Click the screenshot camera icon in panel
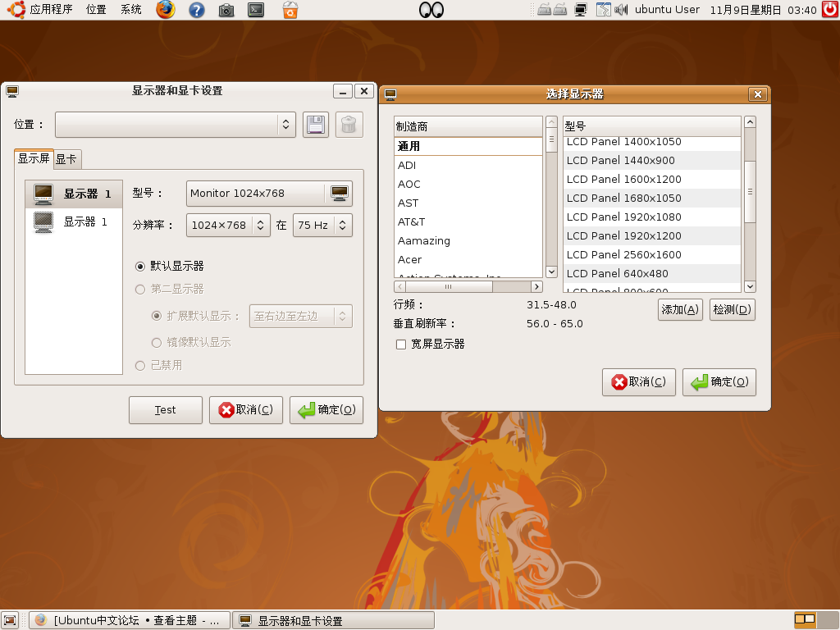The height and width of the screenshot is (630, 840). (226, 10)
